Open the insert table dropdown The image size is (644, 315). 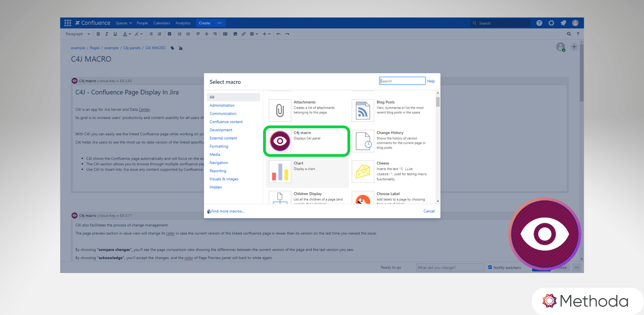point(254,34)
